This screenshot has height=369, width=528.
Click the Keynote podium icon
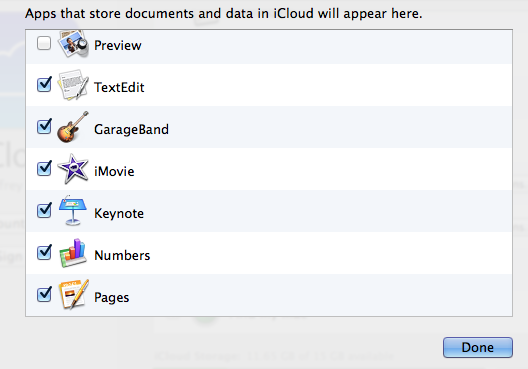click(x=73, y=211)
